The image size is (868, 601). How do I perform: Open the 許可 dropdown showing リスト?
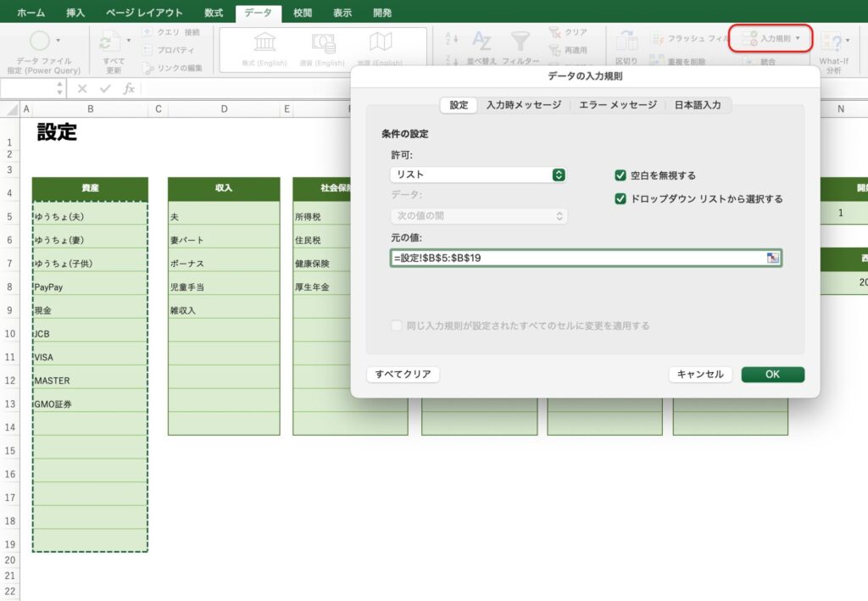478,175
